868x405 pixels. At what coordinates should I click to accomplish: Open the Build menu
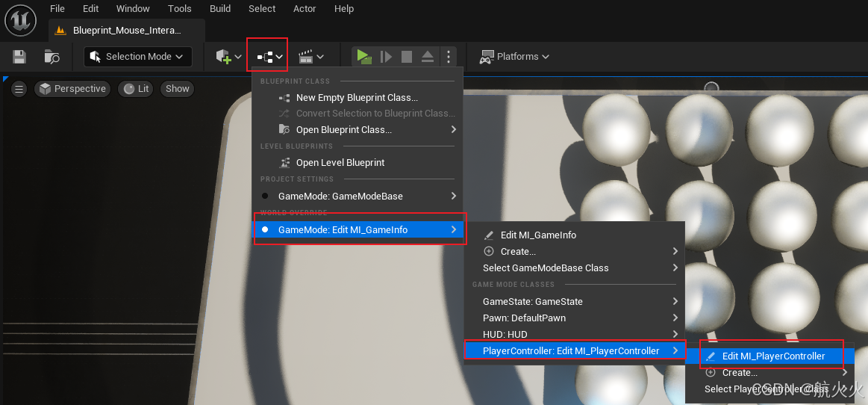pyautogui.click(x=220, y=9)
